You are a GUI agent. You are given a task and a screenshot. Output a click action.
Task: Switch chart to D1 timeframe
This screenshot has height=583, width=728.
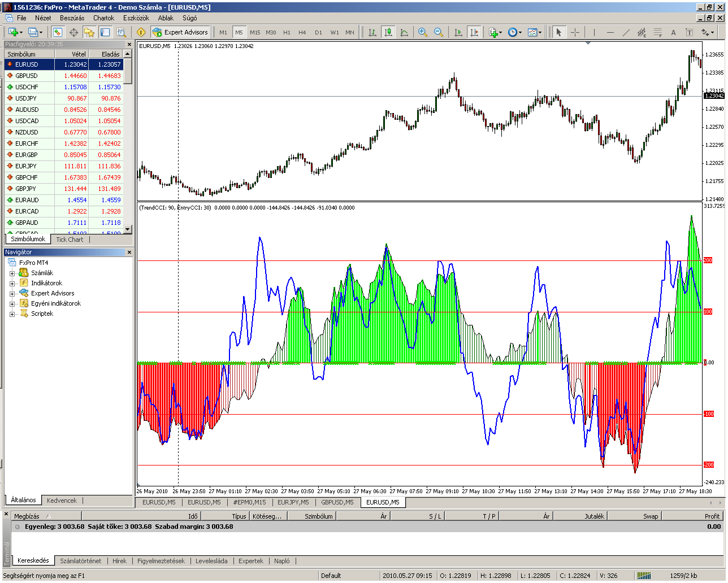318,32
